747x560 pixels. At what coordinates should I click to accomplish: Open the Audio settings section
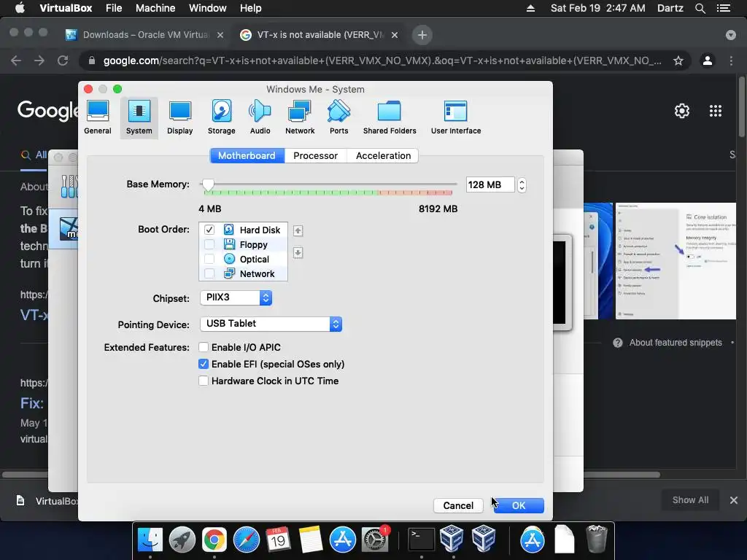tap(260, 117)
